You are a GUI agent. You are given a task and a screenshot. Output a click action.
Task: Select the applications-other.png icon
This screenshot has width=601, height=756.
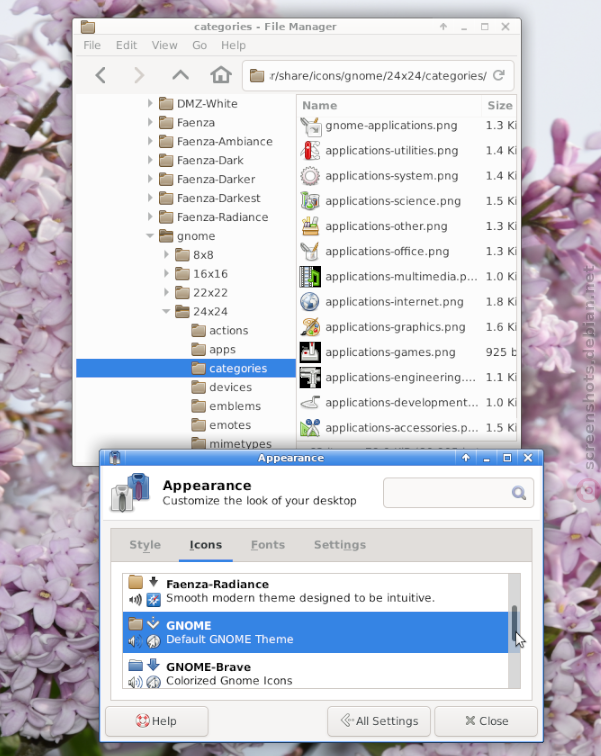[310, 226]
